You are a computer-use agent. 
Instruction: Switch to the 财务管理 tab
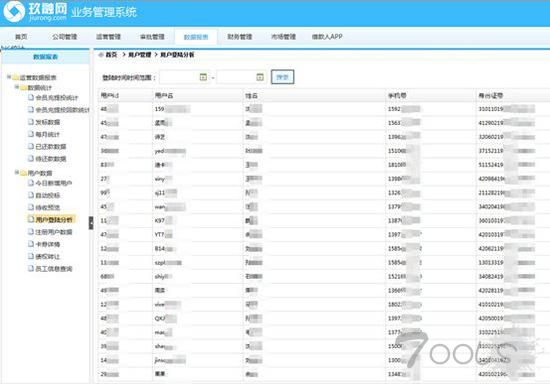point(240,36)
